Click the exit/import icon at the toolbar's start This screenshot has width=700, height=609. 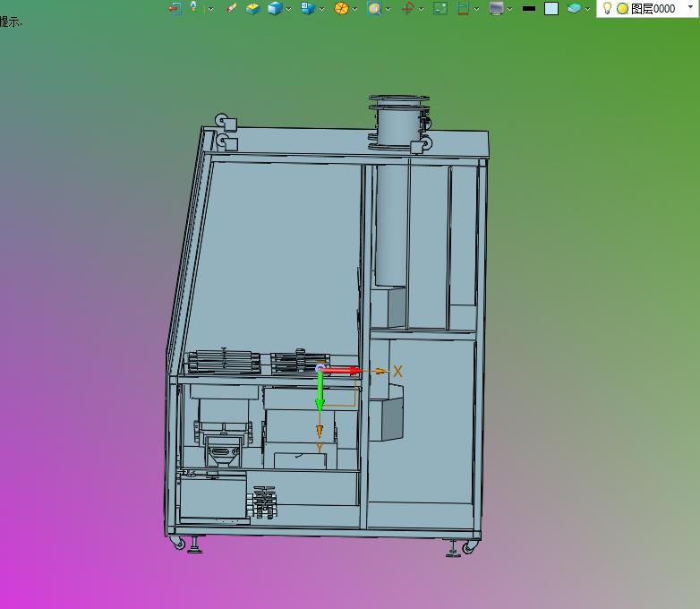pos(175,8)
